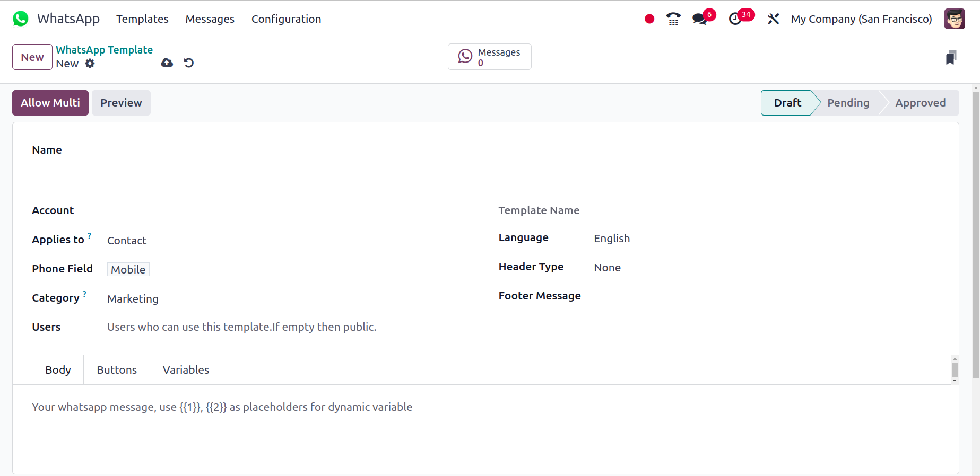Click the Template Name label

pyautogui.click(x=539, y=210)
